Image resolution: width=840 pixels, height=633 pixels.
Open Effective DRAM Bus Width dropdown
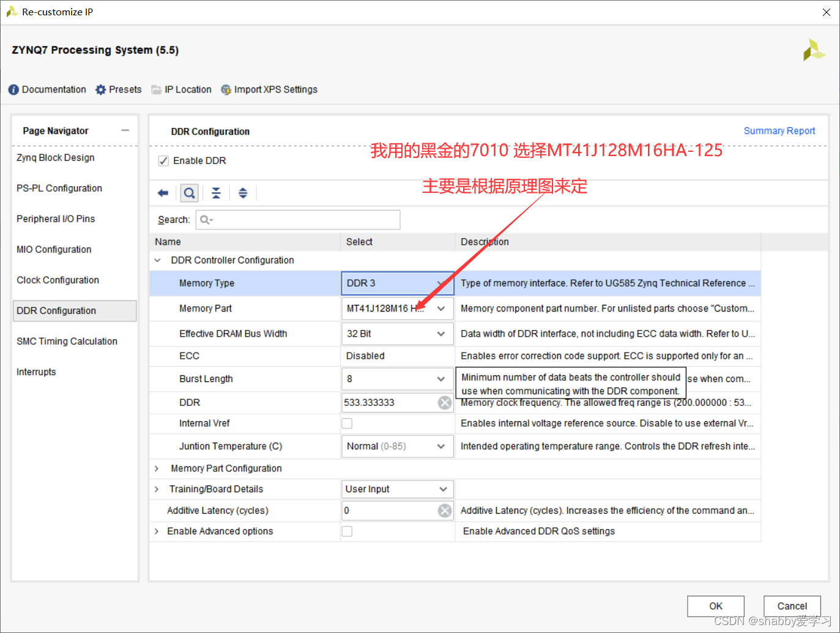[398, 334]
